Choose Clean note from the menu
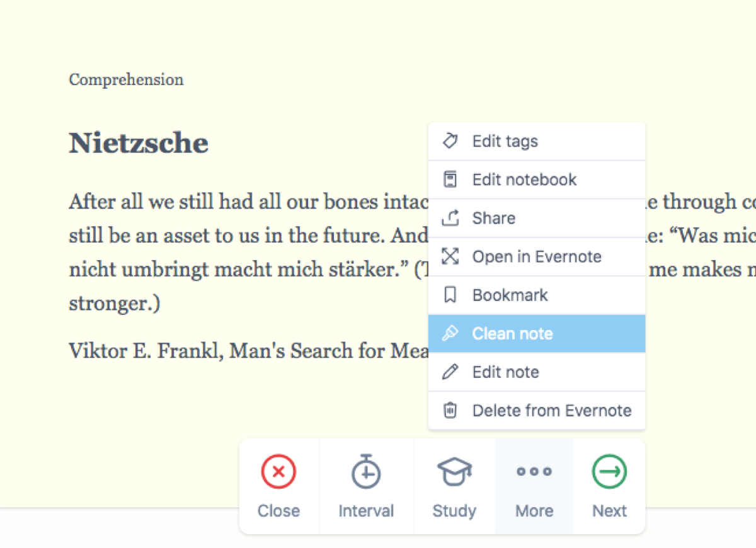 [x=537, y=333]
